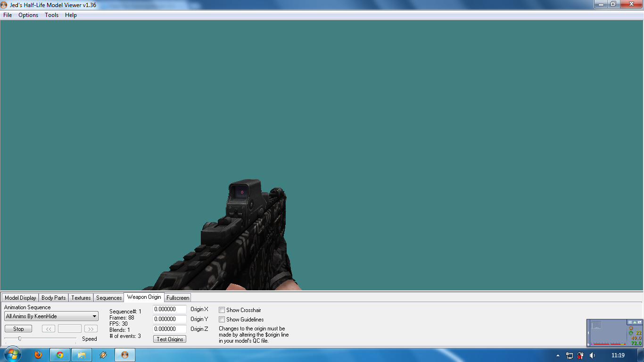This screenshot has height=362, width=644.
Task: Click the "Frames: 88" text
Action: click(122, 318)
